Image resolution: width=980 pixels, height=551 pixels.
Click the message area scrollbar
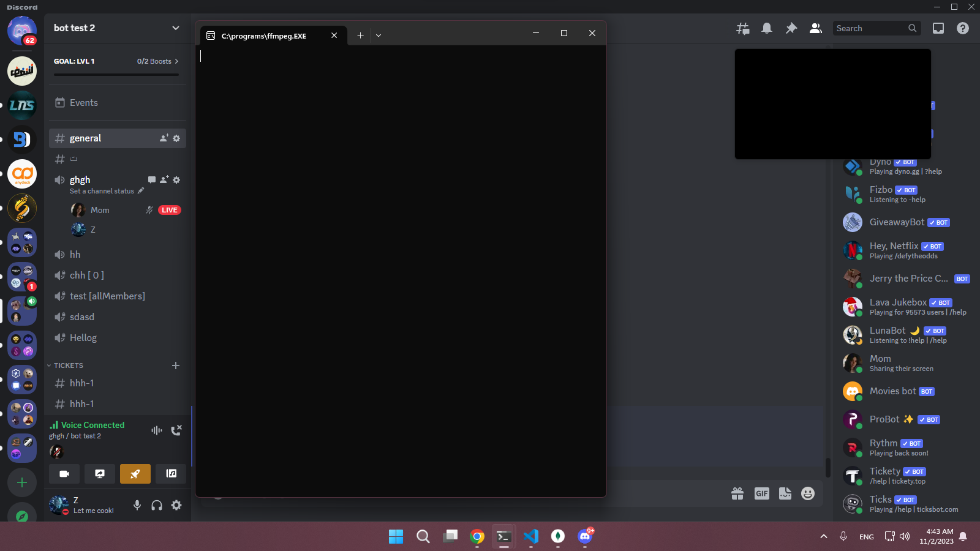click(x=828, y=468)
